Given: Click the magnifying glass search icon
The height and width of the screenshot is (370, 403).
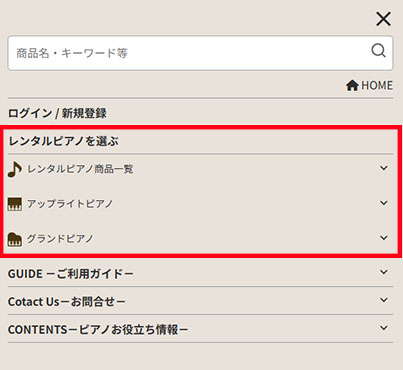Looking at the screenshot, I should click(378, 51).
